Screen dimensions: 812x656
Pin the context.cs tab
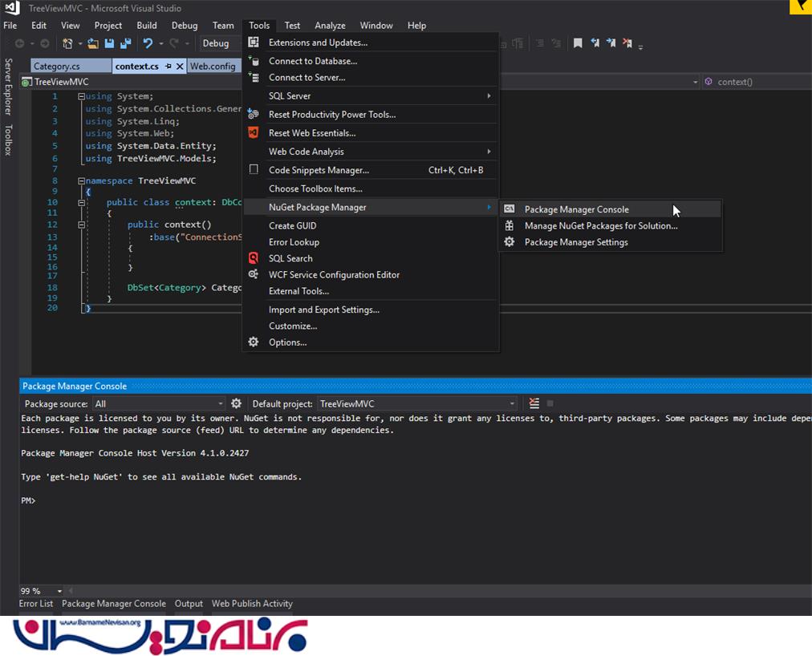pyautogui.click(x=168, y=67)
